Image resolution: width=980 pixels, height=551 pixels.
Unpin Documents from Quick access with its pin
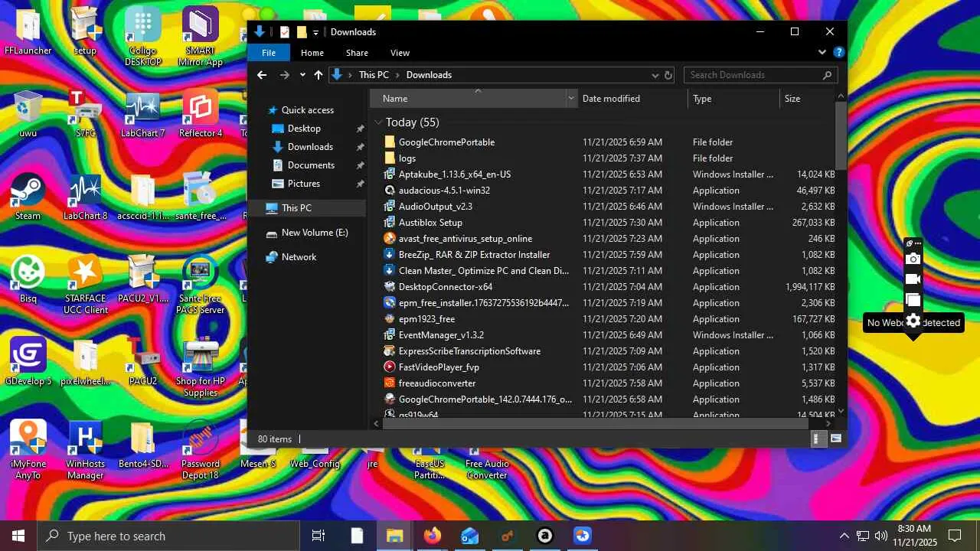(360, 165)
